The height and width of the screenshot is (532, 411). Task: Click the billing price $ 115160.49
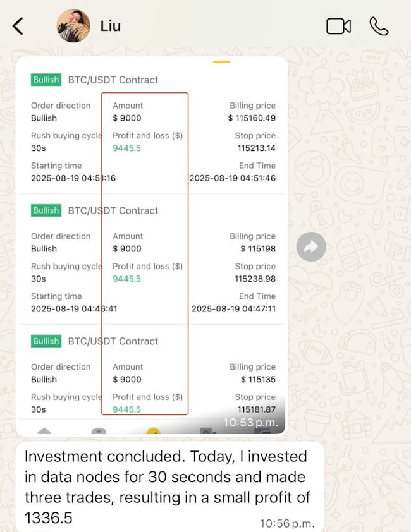point(252,118)
